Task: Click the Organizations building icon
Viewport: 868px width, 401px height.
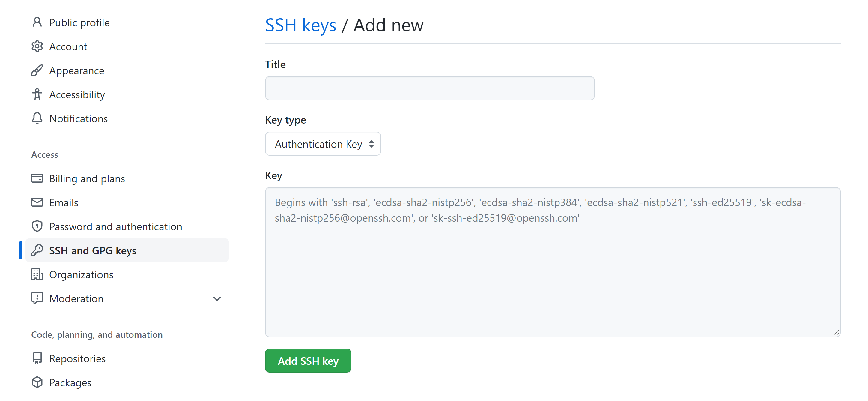Action: coord(37,275)
